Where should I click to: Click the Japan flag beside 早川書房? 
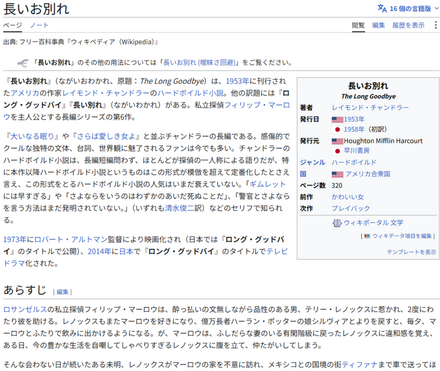tap(337, 151)
